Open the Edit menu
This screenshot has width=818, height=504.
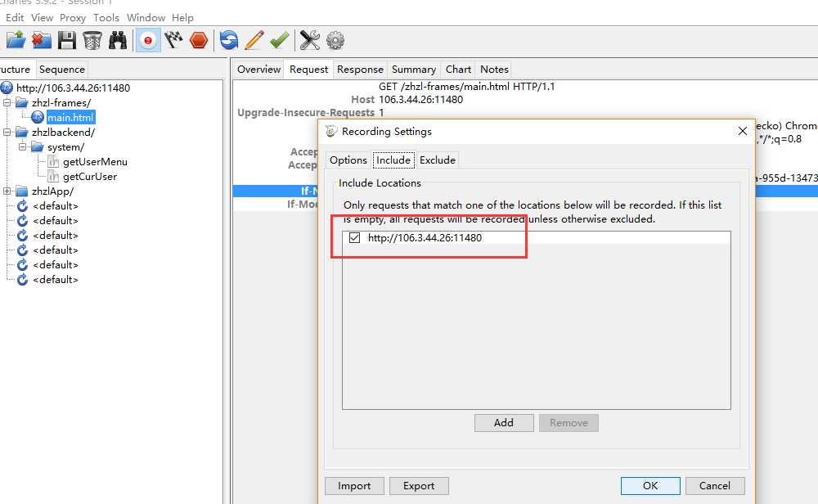[x=15, y=18]
